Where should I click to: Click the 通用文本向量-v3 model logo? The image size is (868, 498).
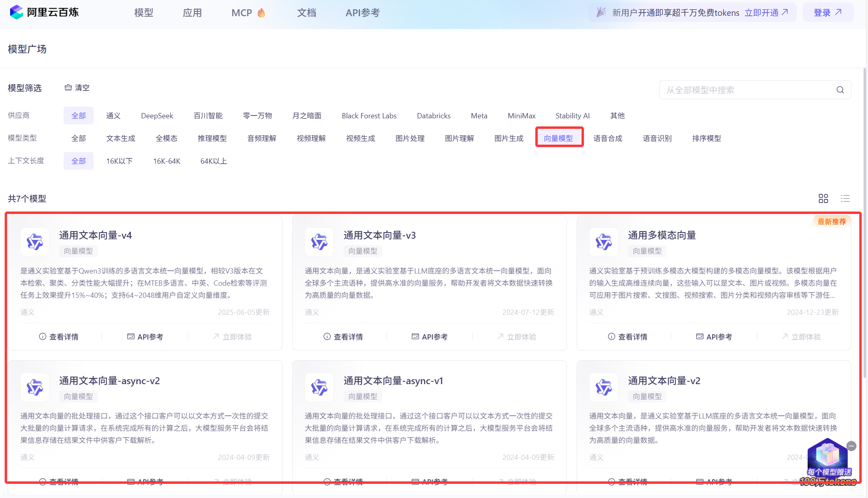coord(319,242)
